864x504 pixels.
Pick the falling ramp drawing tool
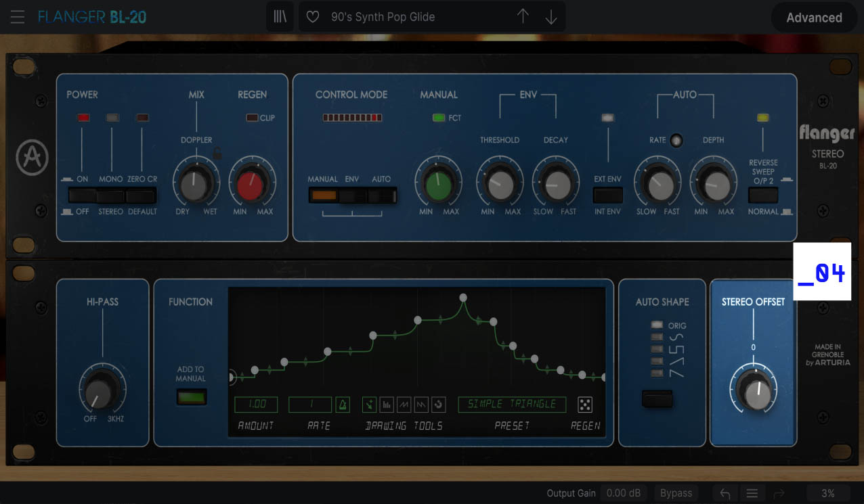tap(421, 404)
